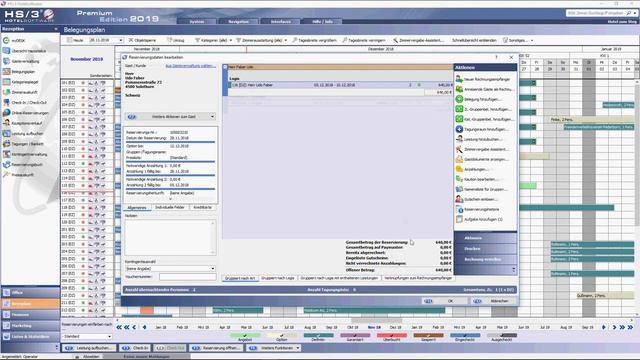Open myDESK in the Rezeption sidebar

point(18,41)
